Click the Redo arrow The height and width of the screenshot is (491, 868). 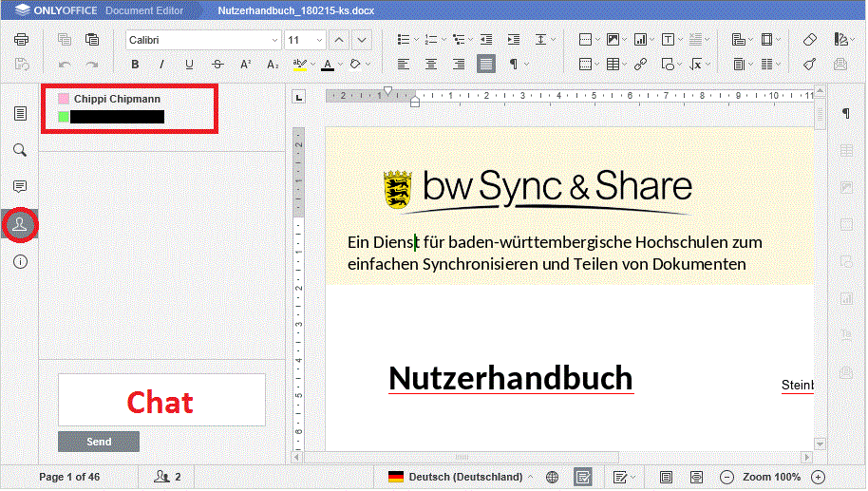coord(92,65)
